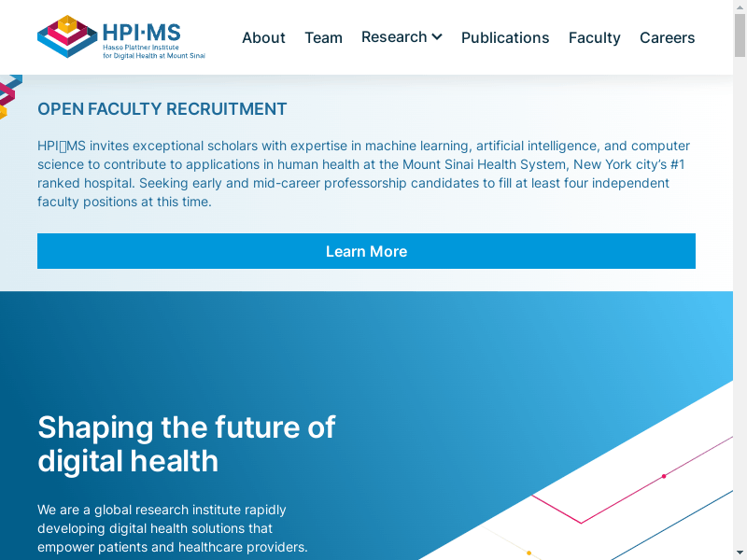Screen dimensions: 747x560
Task: Click the 'We are a global research institute' paragraph
Action: coord(173,528)
